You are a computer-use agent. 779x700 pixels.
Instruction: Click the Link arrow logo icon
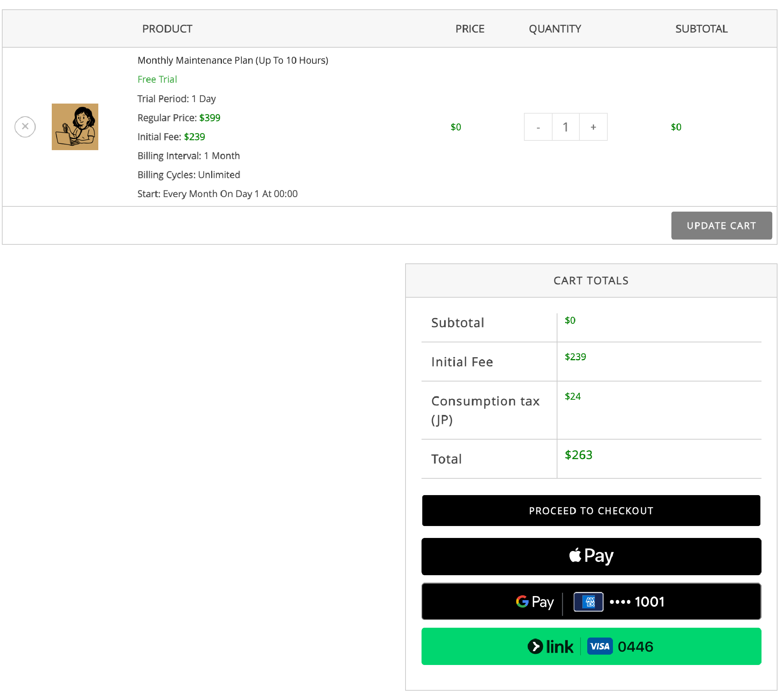coord(535,646)
